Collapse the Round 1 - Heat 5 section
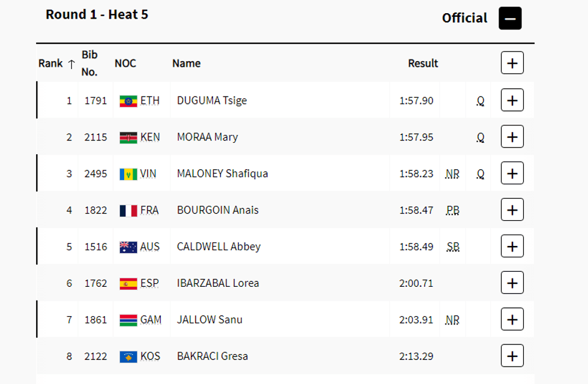Viewport: 588px width, 384px height. click(510, 19)
